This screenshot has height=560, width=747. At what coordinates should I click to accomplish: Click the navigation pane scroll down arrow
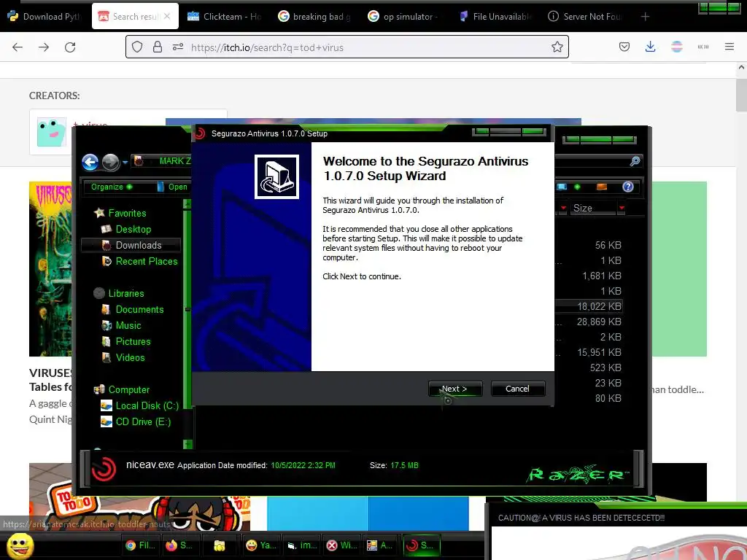(187, 444)
